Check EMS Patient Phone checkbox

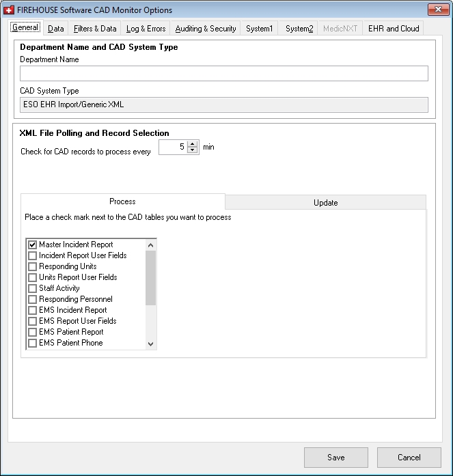pyautogui.click(x=33, y=343)
